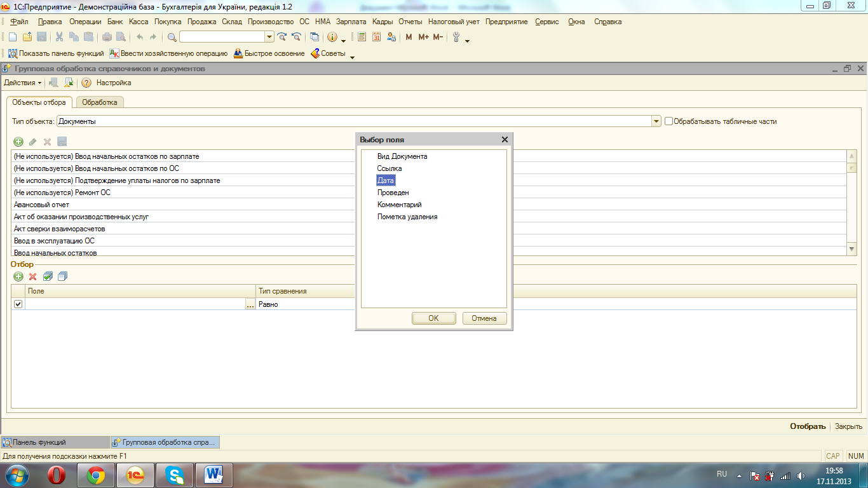Click the Cut scissors toolbar icon

pos(60,37)
